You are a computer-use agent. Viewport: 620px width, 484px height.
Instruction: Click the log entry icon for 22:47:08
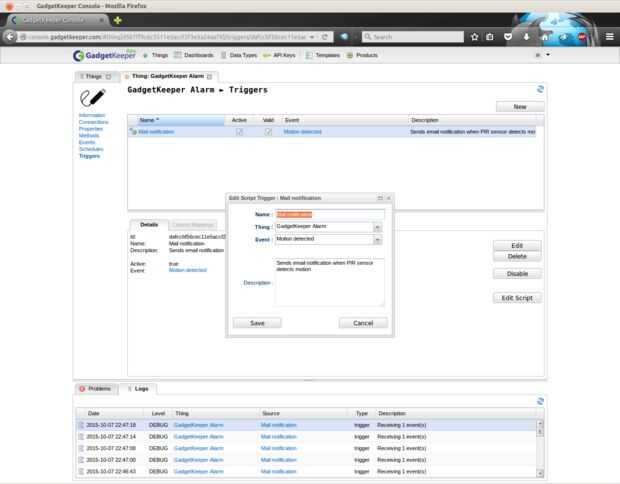pos(81,448)
